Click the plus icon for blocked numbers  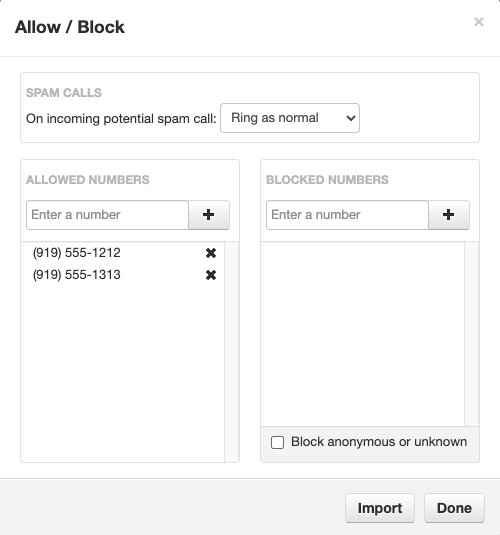pos(448,215)
